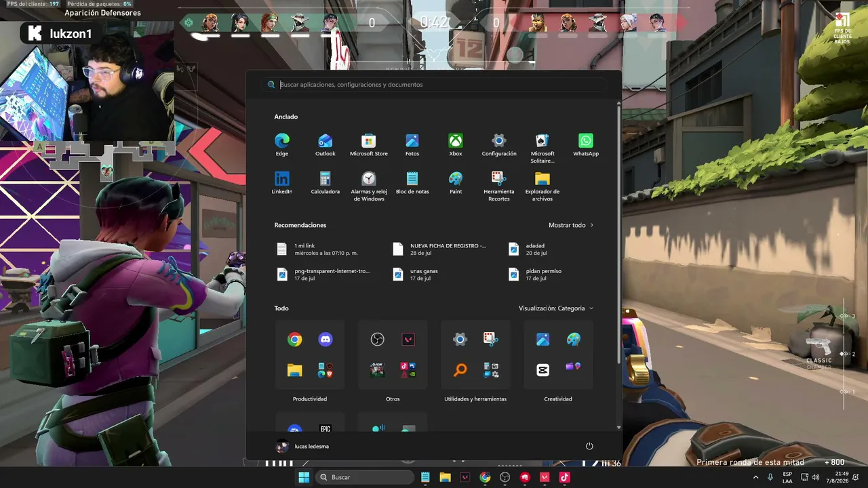
Task: Open Configuración from pinned apps
Action: point(499,144)
